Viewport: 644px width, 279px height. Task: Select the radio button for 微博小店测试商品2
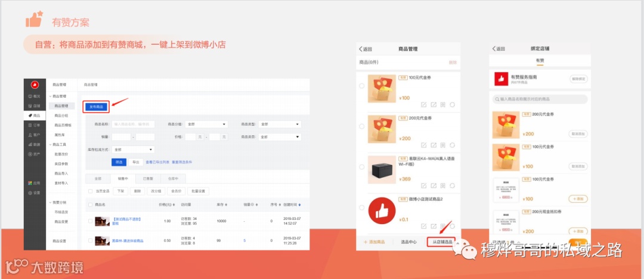(x=361, y=207)
